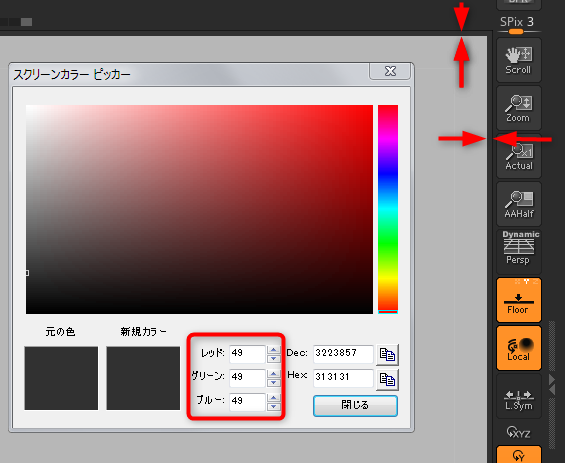Set view to Actual size
This screenshot has height=463, width=565.
click(519, 156)
